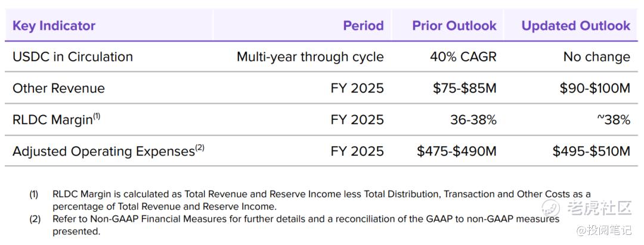
Task: Select the Updated Outlook column header
Action: point(575,26)
